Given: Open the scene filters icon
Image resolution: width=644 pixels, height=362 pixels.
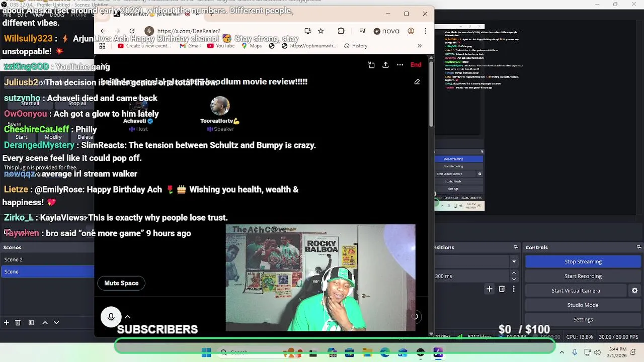Looking at the screenshot, I should (31, 322).
